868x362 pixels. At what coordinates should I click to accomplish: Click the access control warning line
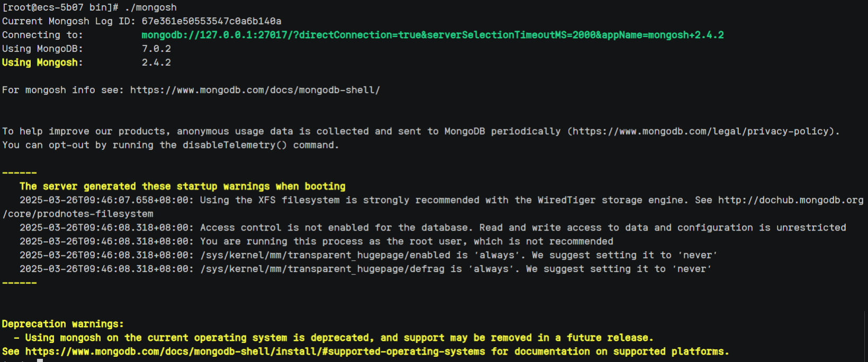click(x=523, y=228)
